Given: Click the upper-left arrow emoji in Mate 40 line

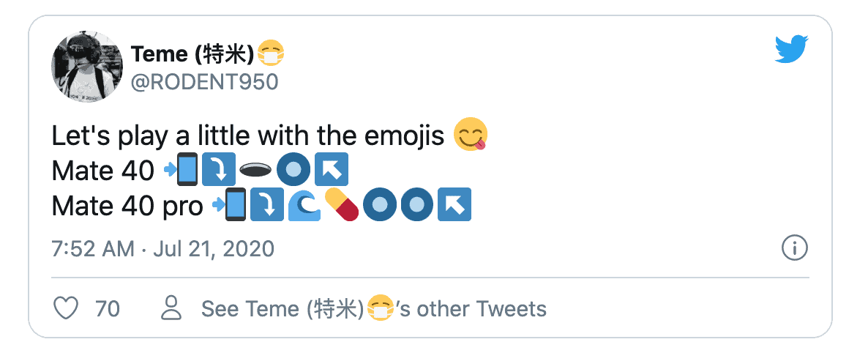Looking at the screenshot, I should point(332,170).
